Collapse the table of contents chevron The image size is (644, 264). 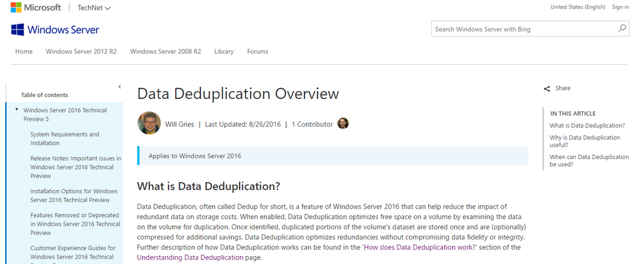pos(120,86)
